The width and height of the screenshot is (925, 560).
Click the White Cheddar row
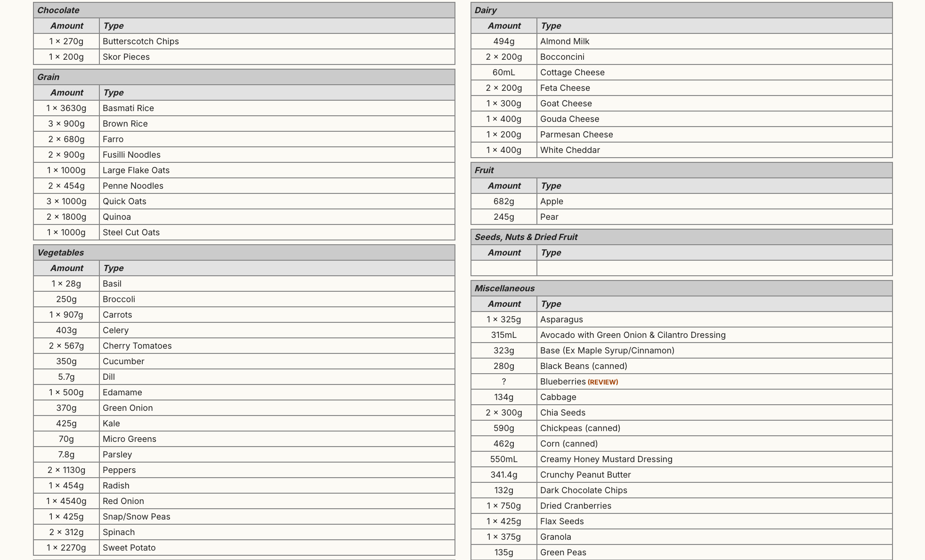[682, 150]
